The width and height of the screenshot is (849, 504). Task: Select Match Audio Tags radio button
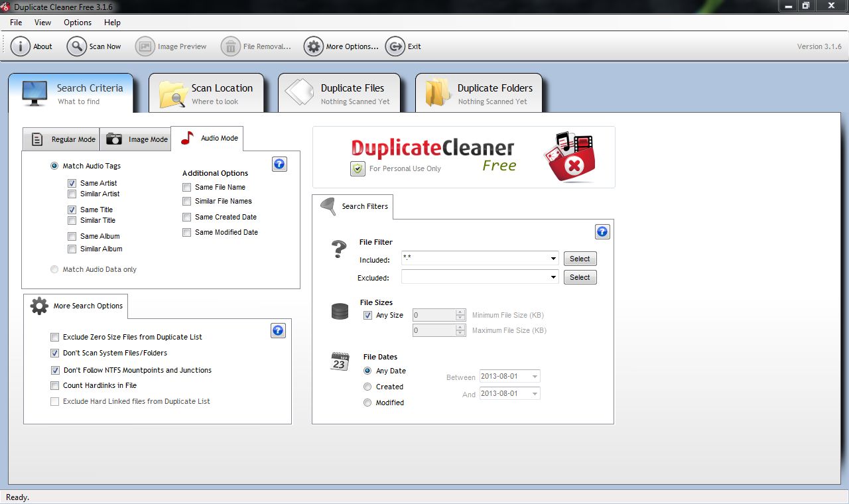[54, 166]
